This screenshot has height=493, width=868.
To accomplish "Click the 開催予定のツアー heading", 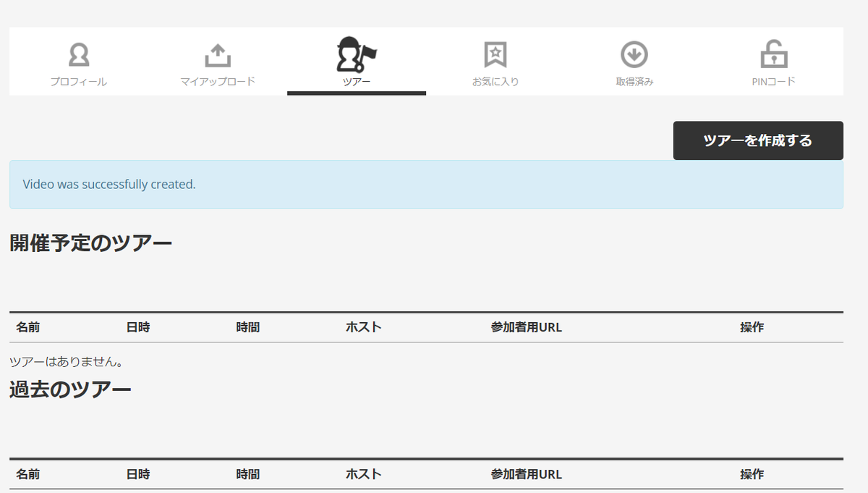I will tap(91, 243).
